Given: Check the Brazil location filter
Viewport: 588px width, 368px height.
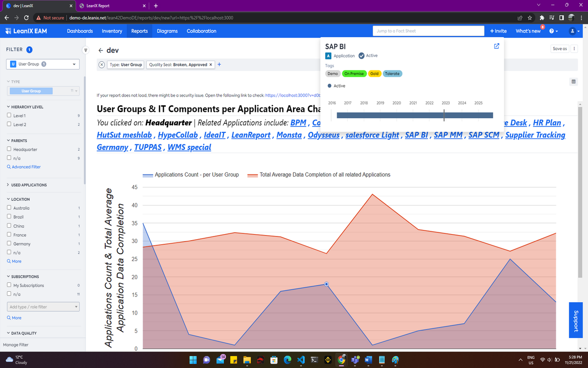Looking at the screenshot, I should 9,217.
